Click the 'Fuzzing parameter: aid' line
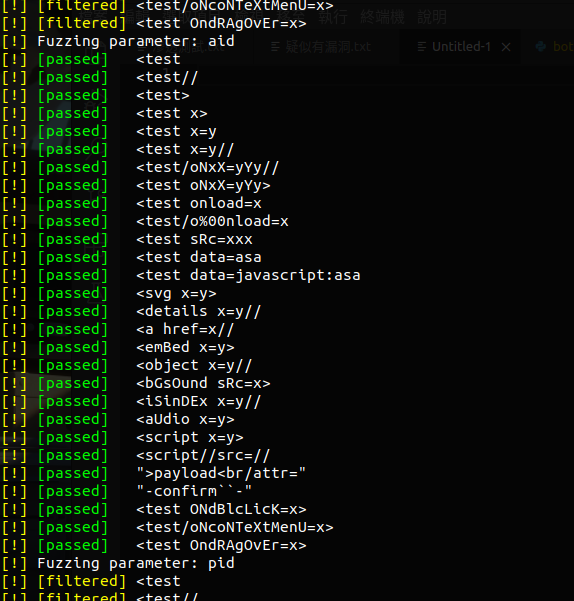This screenshot has width=574, height=601. point(136,41)
